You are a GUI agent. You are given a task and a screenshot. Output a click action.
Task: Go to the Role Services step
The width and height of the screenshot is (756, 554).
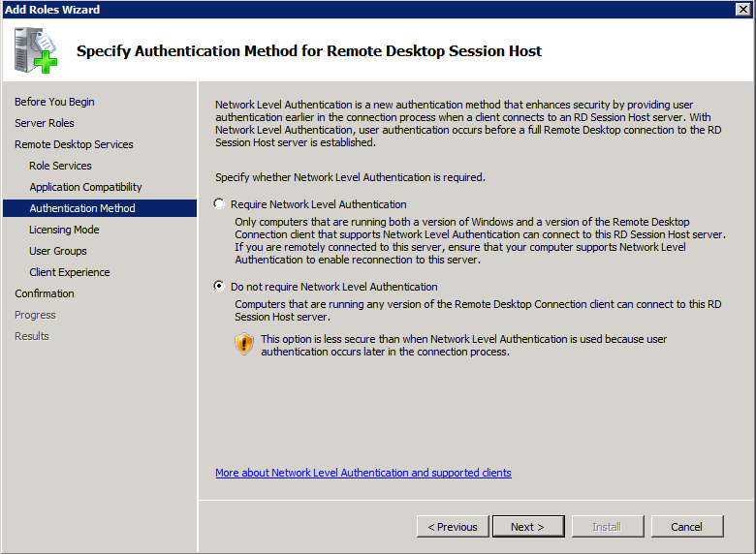pyautogui.click(x=60, y=166)
